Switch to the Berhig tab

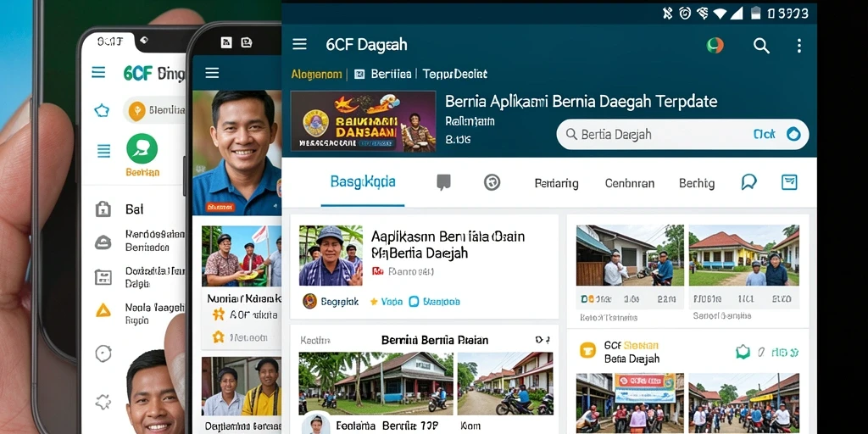(x=697, y=183)
